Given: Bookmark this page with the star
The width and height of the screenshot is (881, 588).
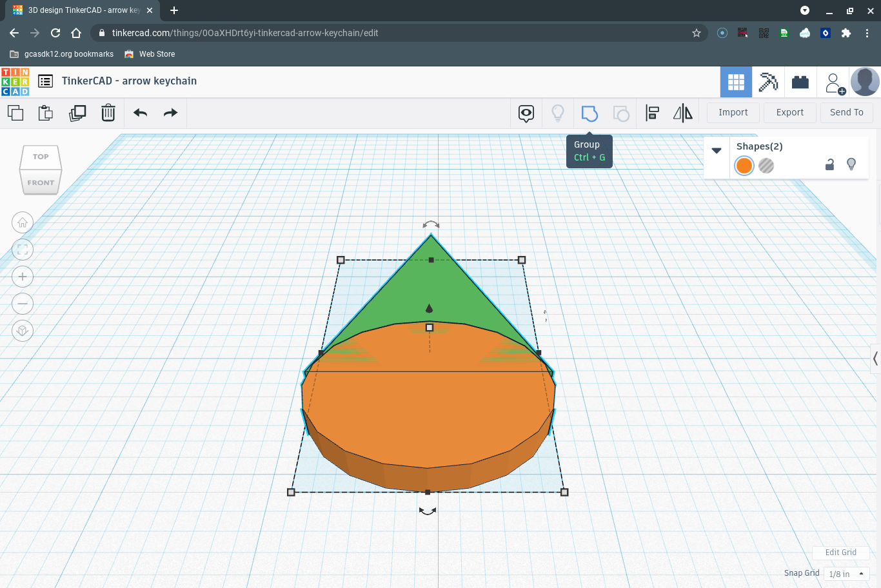Looking at the screenshot, I should coord(697,33).
